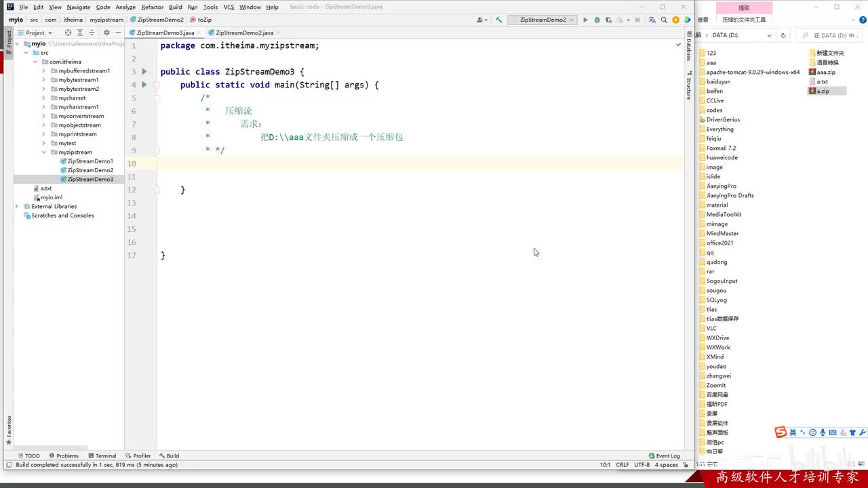Open the TODO tool window
The image size is (868, 488).
[x=28, y=455]
